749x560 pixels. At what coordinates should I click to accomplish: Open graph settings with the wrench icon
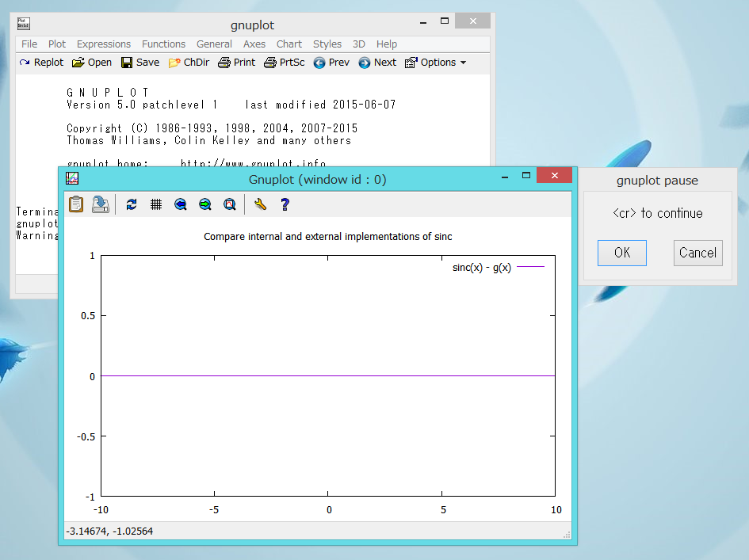click(x=259, y=204)
